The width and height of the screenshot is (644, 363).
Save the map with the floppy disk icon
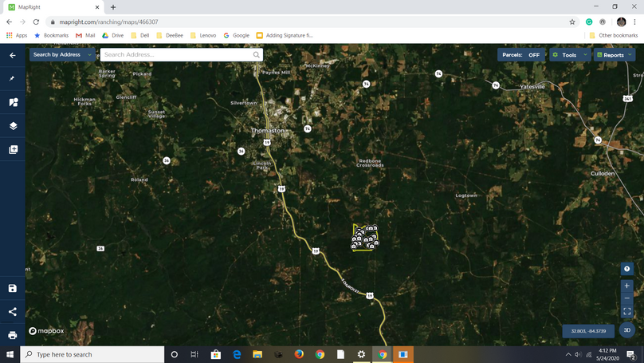click(12, 288)
